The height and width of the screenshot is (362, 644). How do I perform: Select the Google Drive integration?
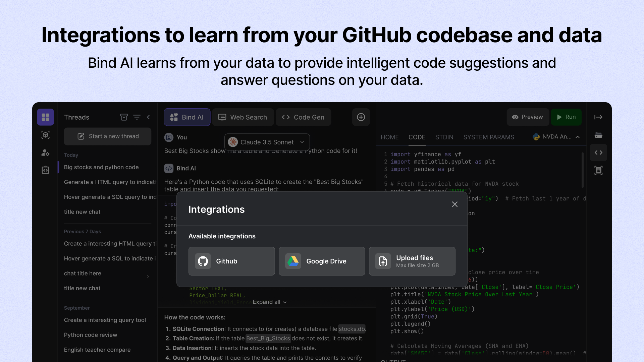pyautogui.click(x=322, y=261)
